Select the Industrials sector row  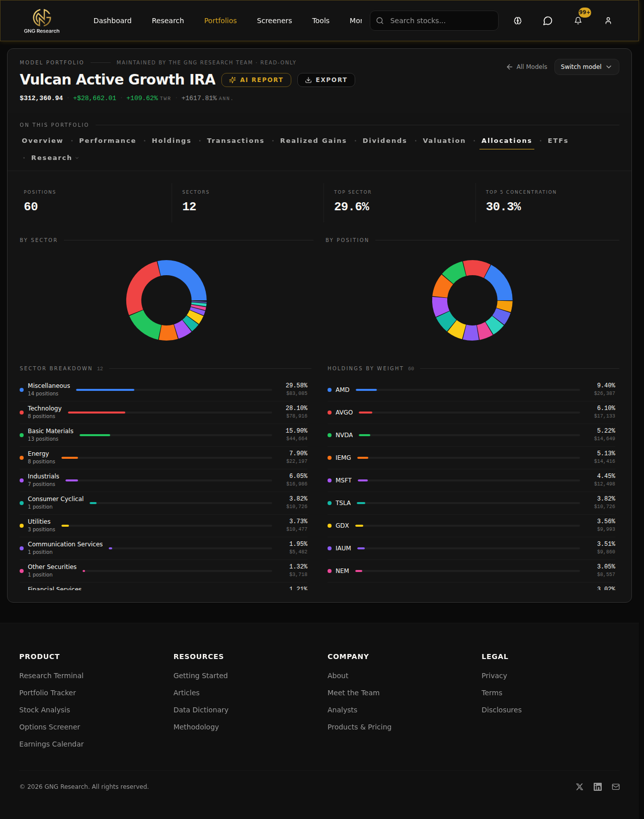pos(164,480)
